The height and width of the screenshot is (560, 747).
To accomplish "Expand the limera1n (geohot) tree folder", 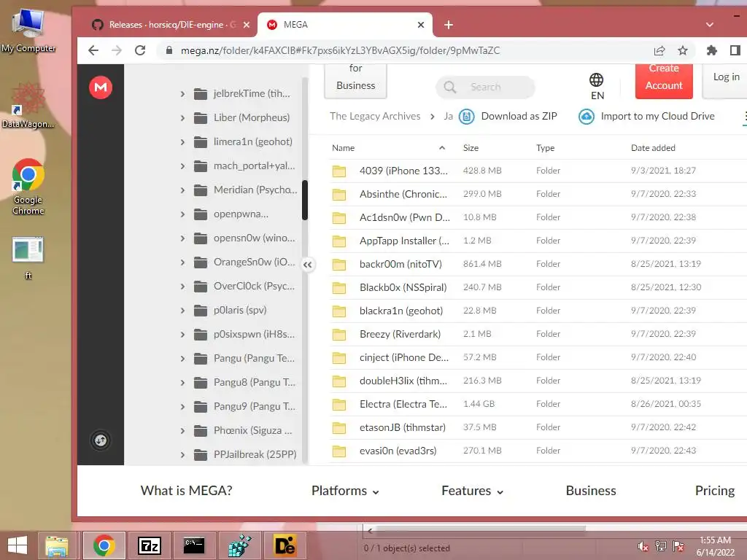I will [182, 142].
